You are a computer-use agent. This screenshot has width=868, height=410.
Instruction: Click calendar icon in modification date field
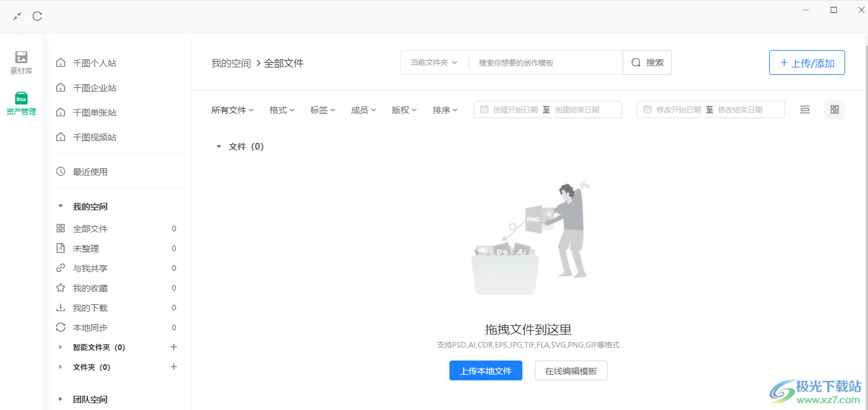648,109
